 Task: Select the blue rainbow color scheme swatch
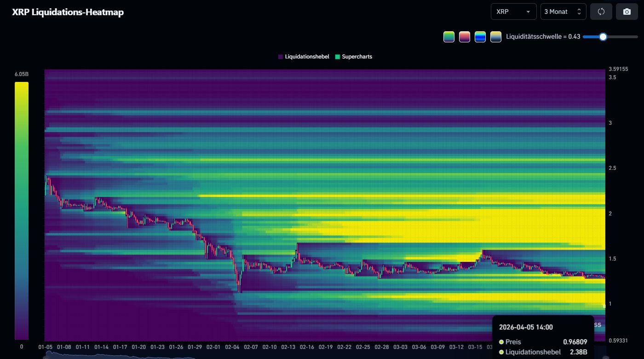(480, 37)
